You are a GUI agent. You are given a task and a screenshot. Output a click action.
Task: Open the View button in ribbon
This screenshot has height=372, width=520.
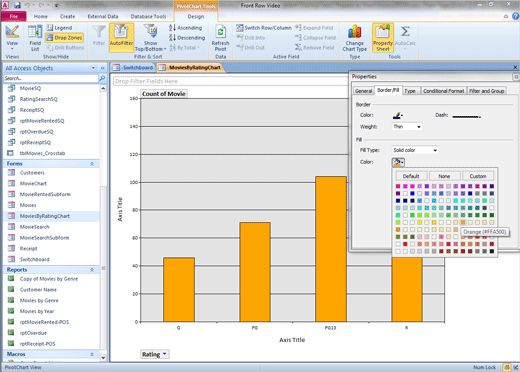click(x=12, y=37)
